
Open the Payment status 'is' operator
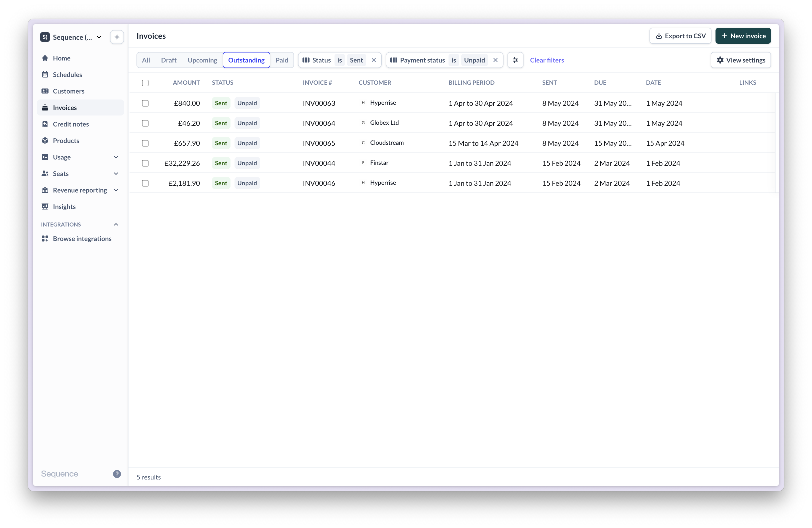[x=454, y=60]
